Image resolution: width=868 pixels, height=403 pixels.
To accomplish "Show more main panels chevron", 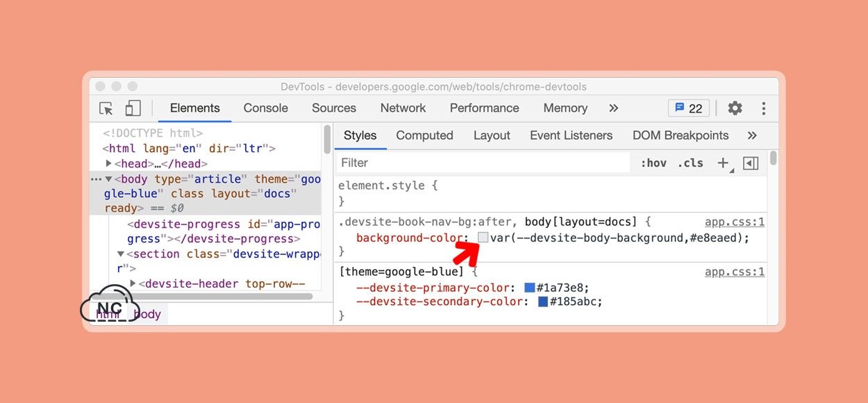I will coord(613,108).
